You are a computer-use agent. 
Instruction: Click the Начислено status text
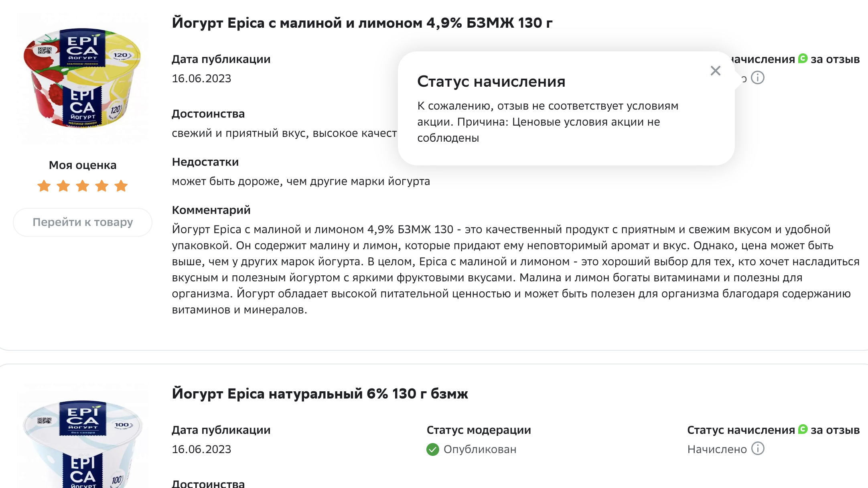click(x=717, y=449)
